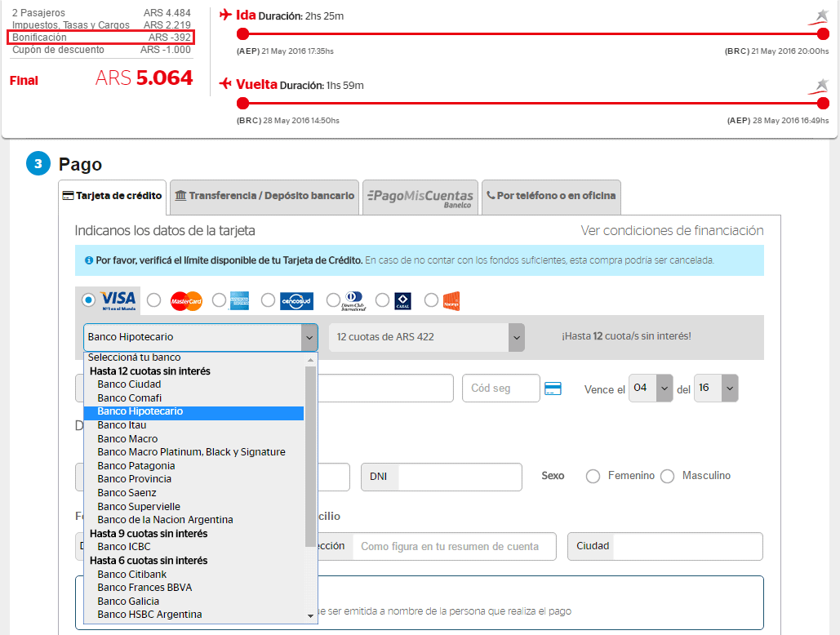Switch to Por teléfono o en oficina tab
Screen dimensions: 840x635
coord(551,197)
